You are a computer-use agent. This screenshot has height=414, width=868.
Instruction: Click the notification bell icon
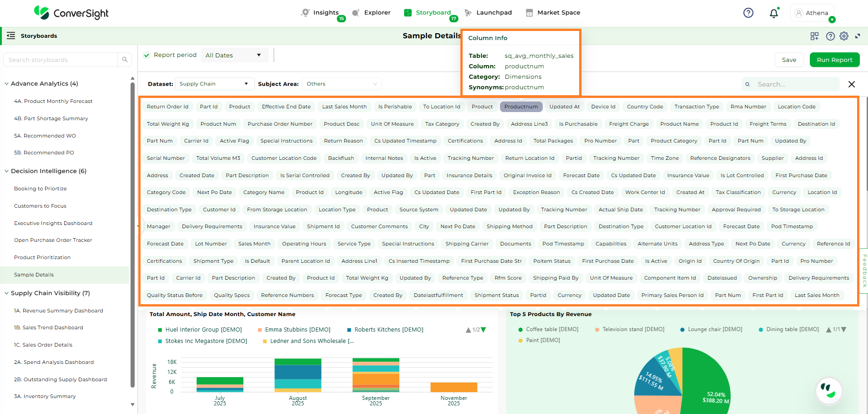point(773,13)
